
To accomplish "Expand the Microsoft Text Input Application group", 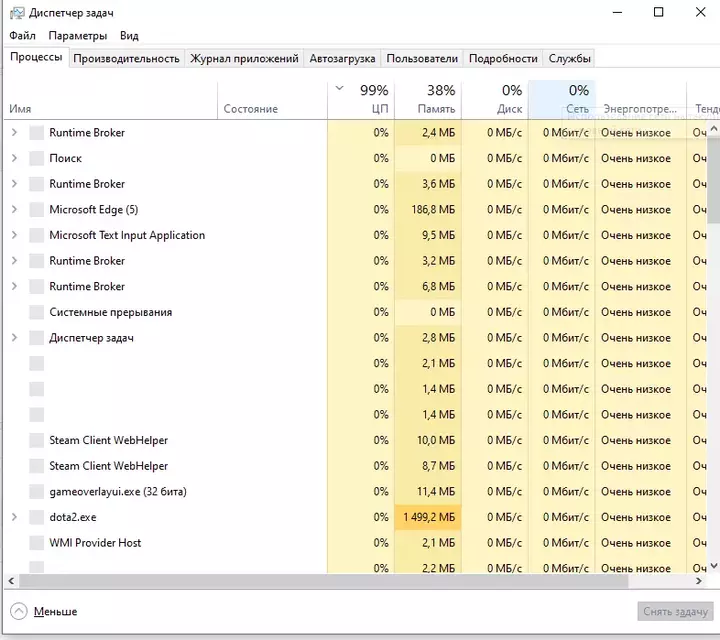I will coord(14,236).
